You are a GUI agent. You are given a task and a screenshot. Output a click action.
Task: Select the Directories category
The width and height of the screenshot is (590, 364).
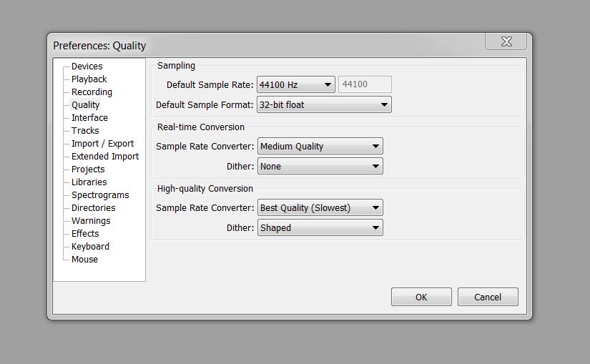(x=93, y=208)
